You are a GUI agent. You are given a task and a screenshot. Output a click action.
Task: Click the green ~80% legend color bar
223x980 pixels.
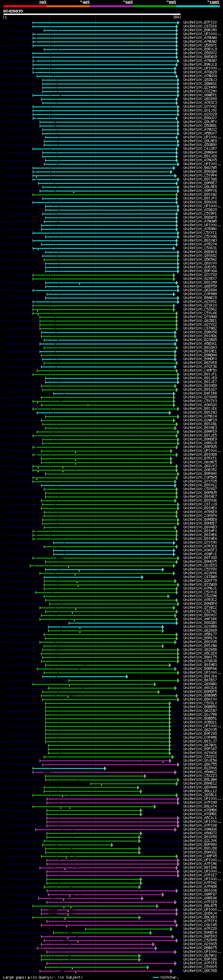point(155,6)
